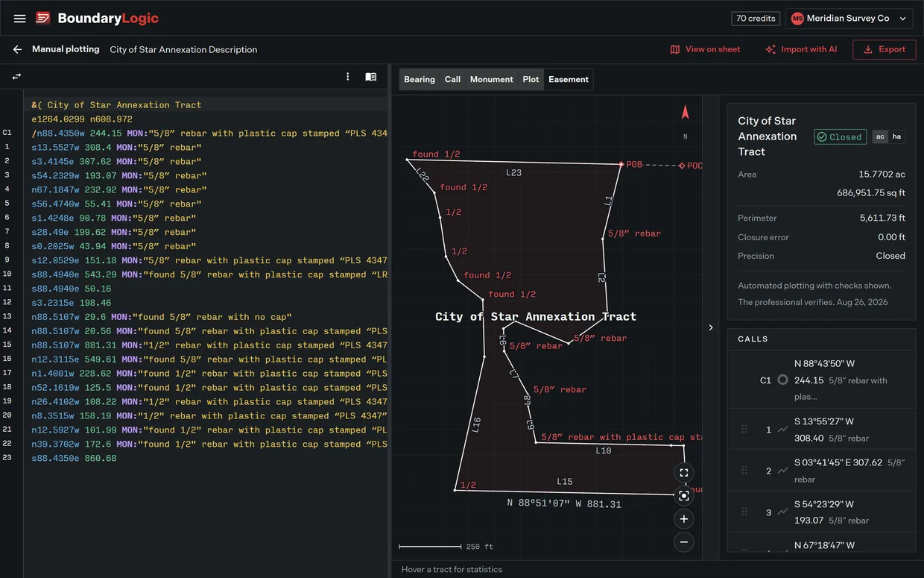Grab the drag handle of call 1
The width and height of the screenshot is (924, 578).
tap(744, 430)
